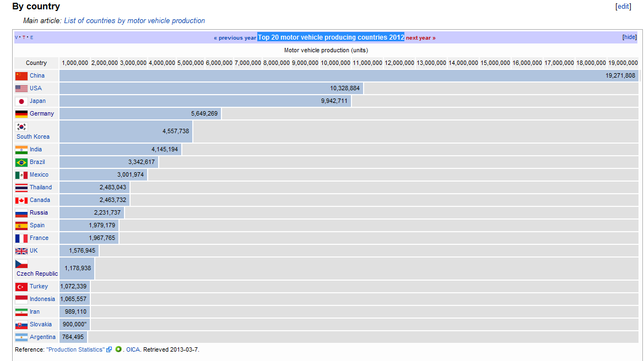Edit the By country section
This screenshot has width=644, height=361.
(623, 7)
